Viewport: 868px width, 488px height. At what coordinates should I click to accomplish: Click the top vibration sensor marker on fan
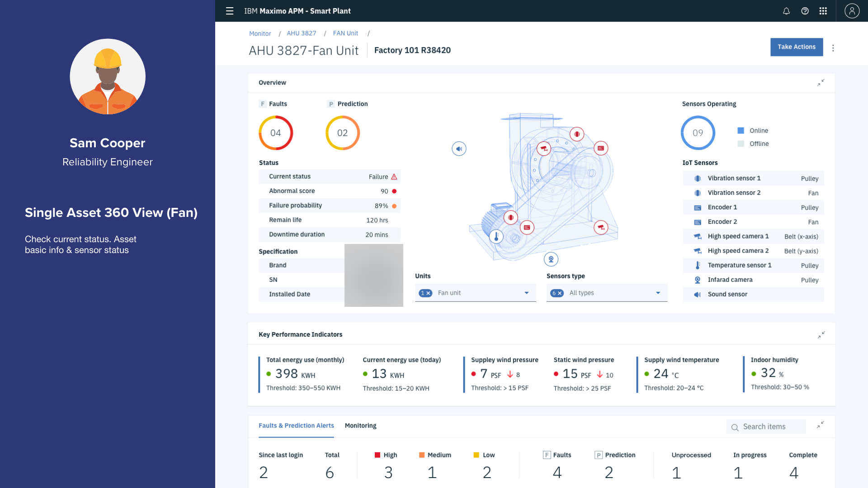click(x=577, y=134)
